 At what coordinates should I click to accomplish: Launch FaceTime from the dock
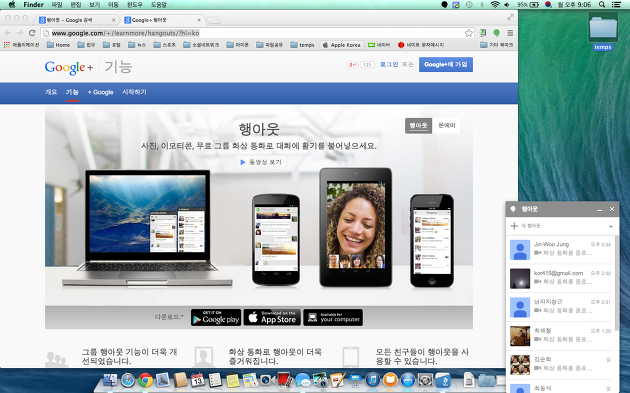point(268,380)
